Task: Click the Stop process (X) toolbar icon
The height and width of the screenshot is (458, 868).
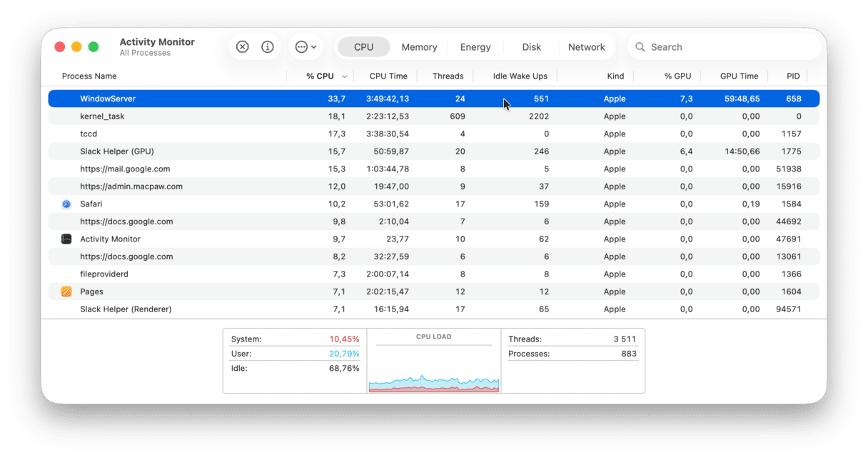Action: coord(242,47)
